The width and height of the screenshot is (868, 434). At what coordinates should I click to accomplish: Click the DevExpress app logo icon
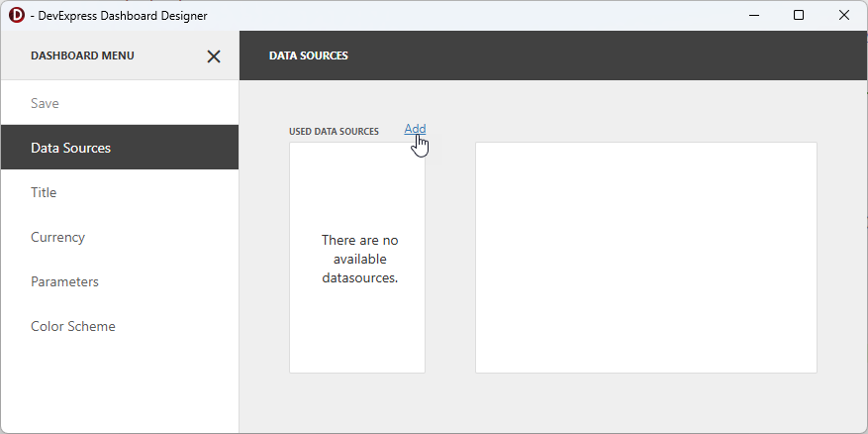[17, 16]
